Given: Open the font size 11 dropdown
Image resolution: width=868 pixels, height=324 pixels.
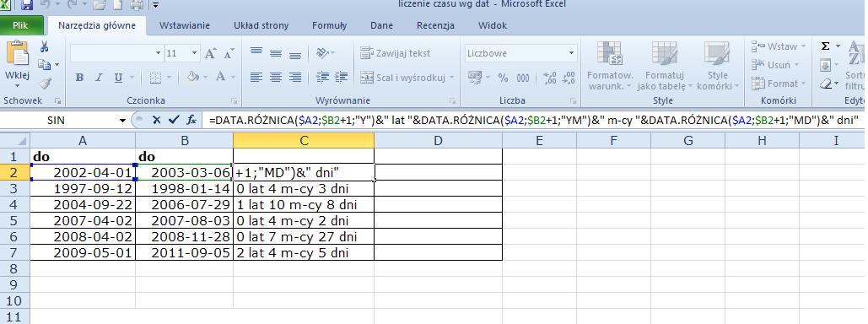Looking at the screenshot, I should [x=194, y=53].
